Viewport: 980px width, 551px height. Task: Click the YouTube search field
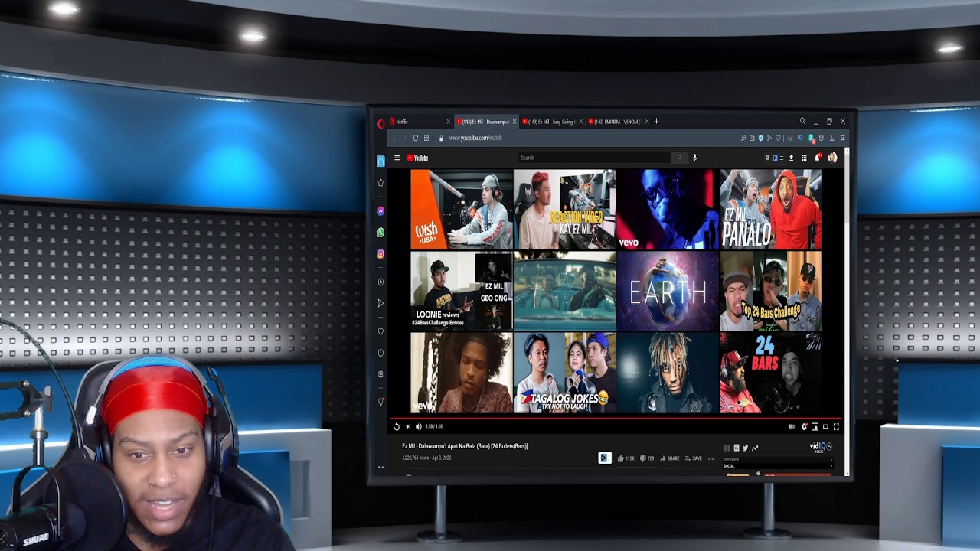tap(595, 158)
